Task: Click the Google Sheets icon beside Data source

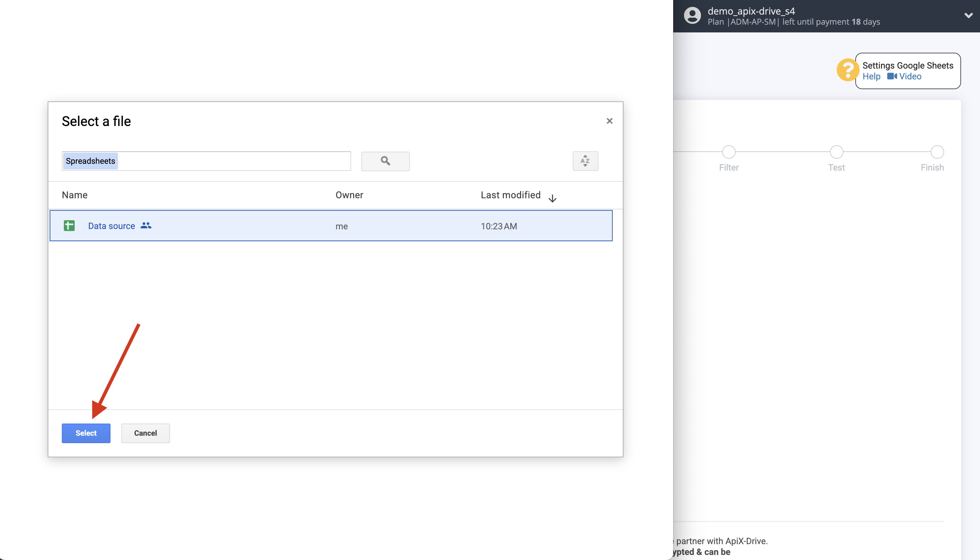Action: click(x=69, y=226)
